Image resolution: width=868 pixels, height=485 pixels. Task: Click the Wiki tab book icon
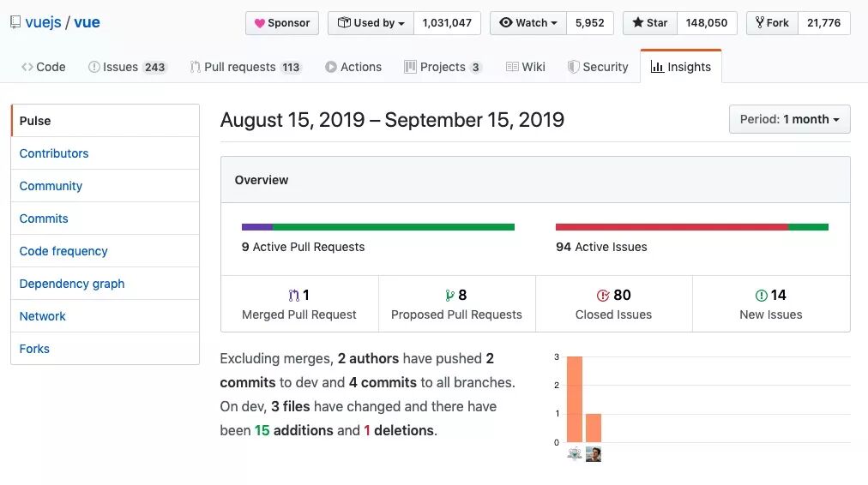[x=512, y=67]
